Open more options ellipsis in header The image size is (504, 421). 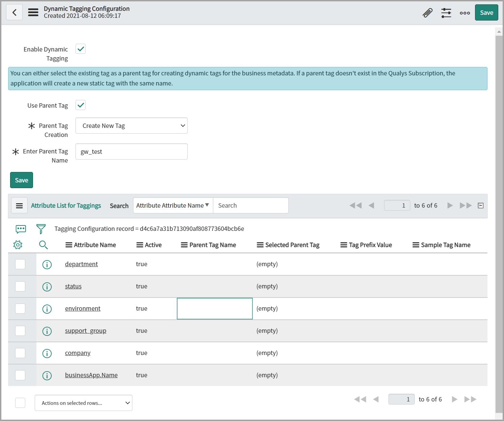click(x=465, y=13)
